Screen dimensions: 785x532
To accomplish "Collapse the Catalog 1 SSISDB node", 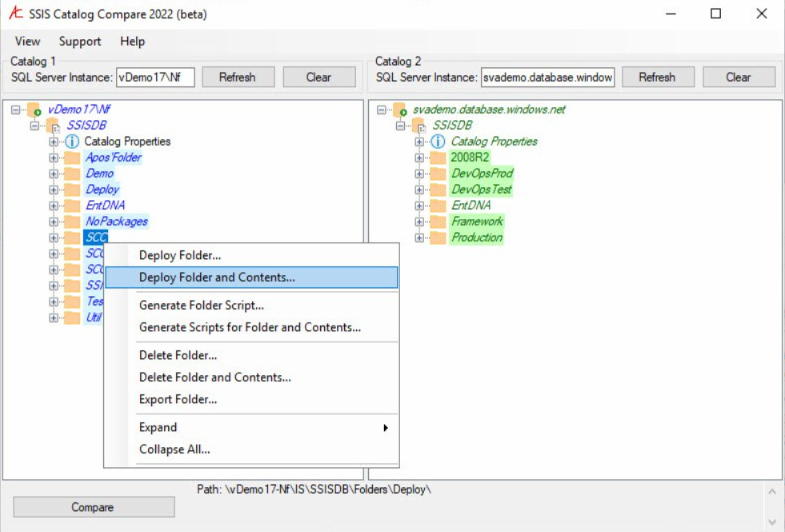I will tap(34, 125).
